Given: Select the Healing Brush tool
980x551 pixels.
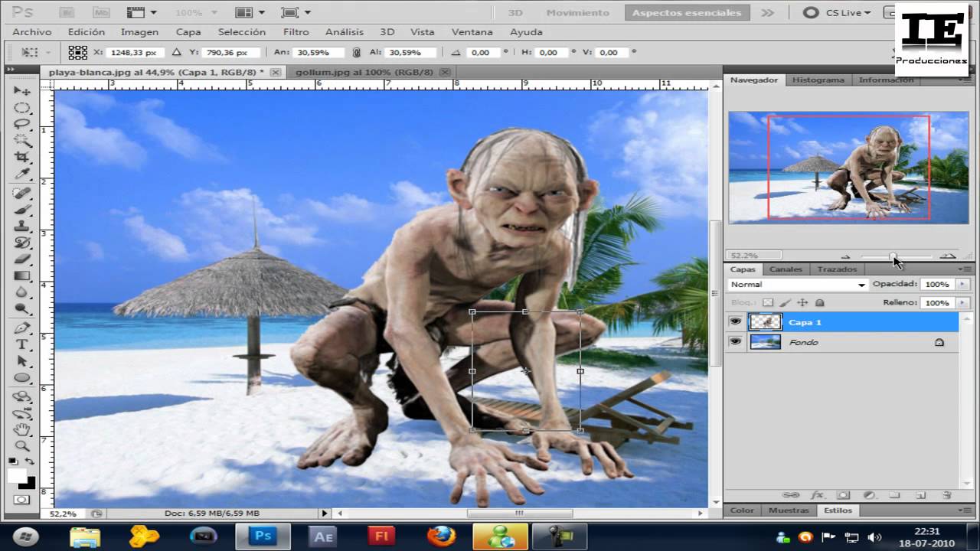Looking at the screenshot, I should (x=22, y=194).
